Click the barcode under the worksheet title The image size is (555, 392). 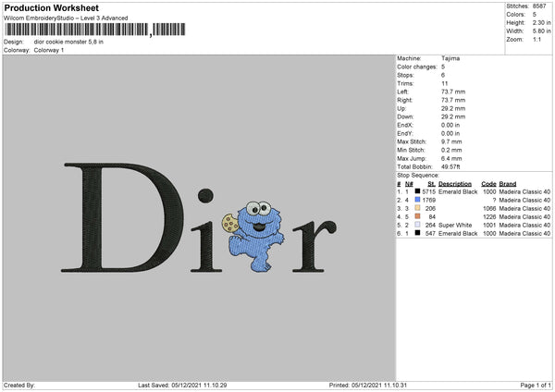tap(95, 30)
